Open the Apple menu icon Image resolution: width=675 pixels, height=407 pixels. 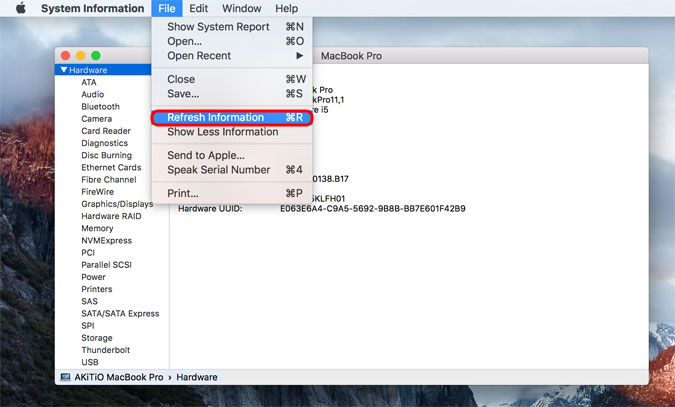[x=20, y=9]
